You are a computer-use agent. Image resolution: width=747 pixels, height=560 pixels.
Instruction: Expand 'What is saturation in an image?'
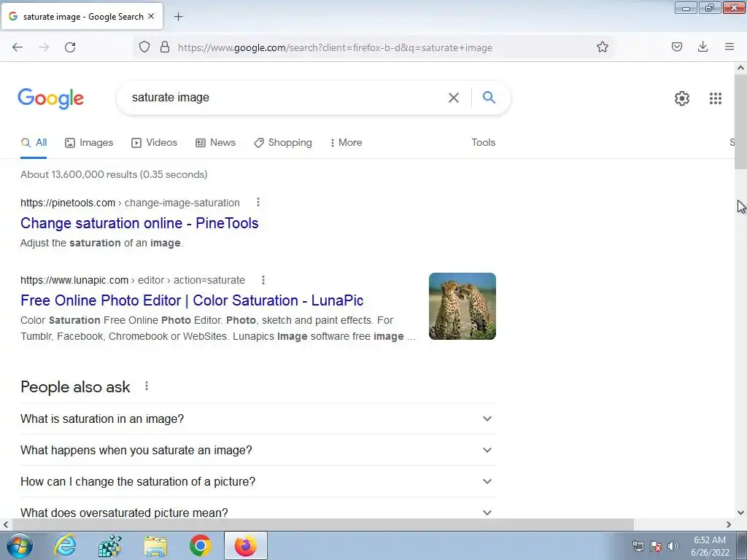(258, 419)
